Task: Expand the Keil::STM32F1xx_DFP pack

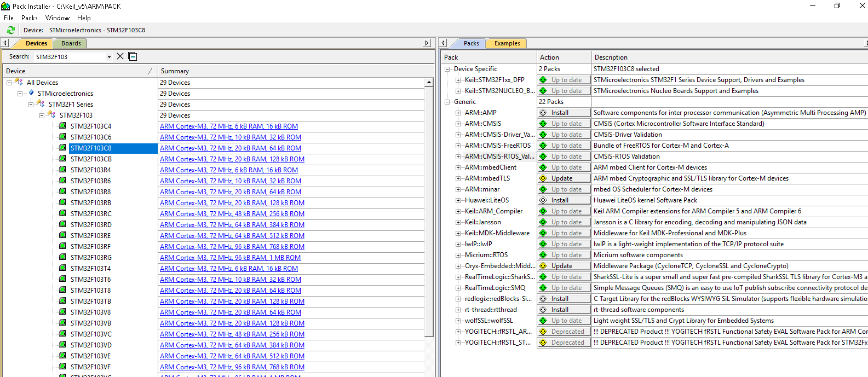Action: (458, 80)
